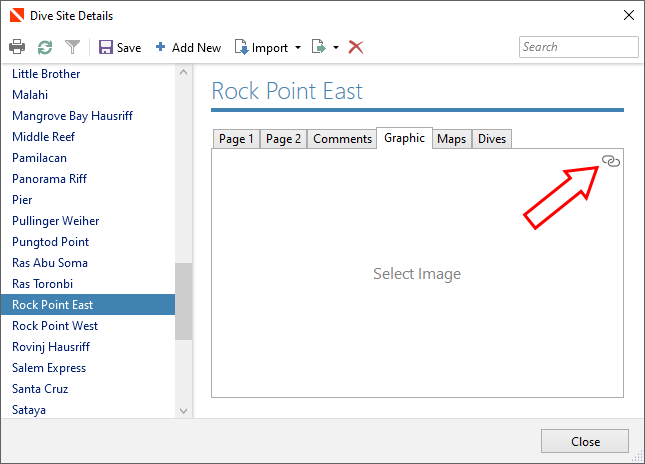Select Panorama Riff in the list
Image resolution: width=645 pixels, height=464 pixels.
click(88, 179)
